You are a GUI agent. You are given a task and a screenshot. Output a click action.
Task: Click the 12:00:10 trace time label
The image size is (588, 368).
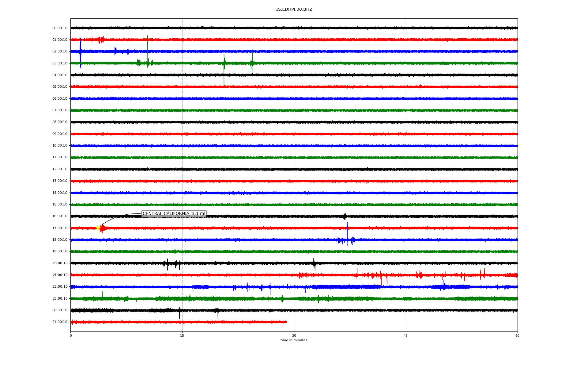pyautogui.click(x=60, y=169)
